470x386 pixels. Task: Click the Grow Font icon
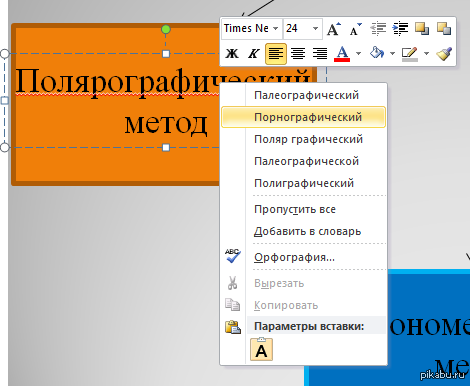(x=334, y=29)
